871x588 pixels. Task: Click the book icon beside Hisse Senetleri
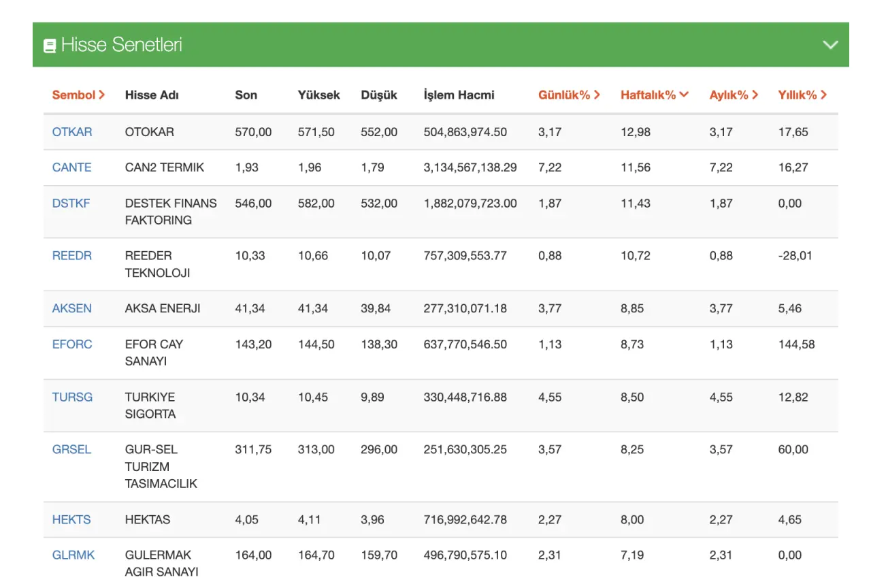coord(50,46)
